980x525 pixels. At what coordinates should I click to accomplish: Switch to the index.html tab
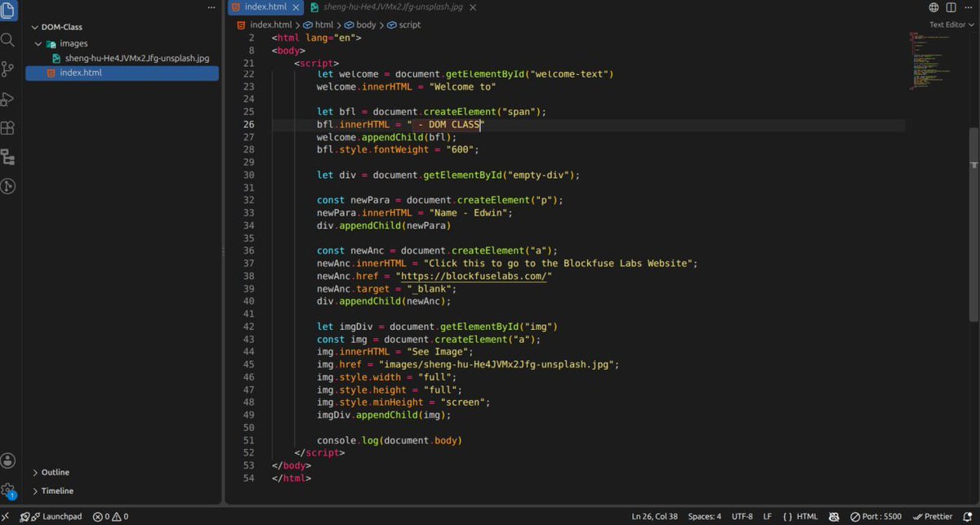265,7
